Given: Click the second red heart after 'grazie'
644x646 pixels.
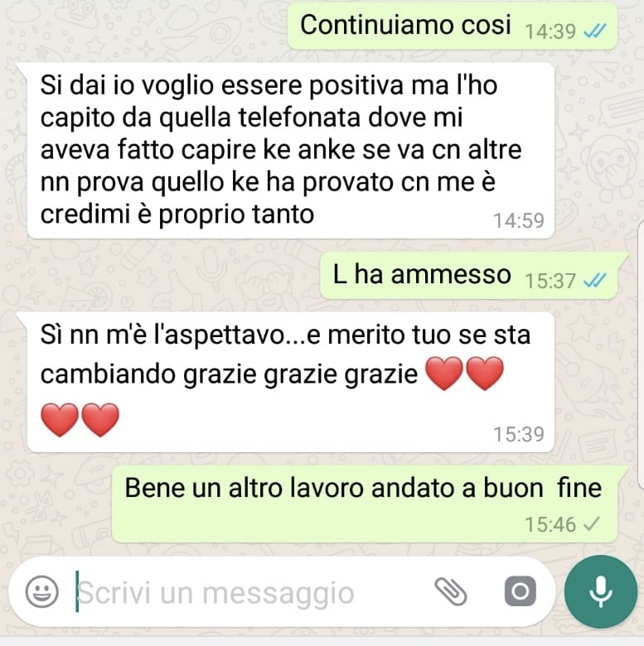Looking at the screenshot, I should click(x=484, y=374).
